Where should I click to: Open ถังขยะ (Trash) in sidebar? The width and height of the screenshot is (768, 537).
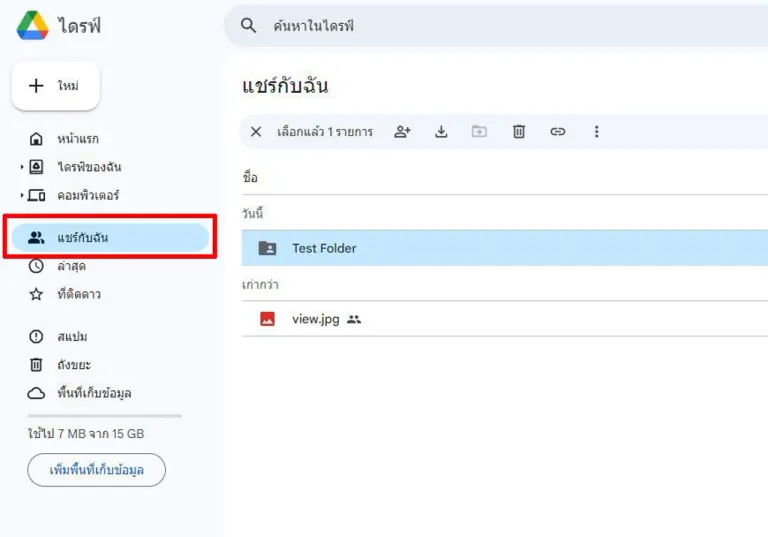[x=59, y=365]
